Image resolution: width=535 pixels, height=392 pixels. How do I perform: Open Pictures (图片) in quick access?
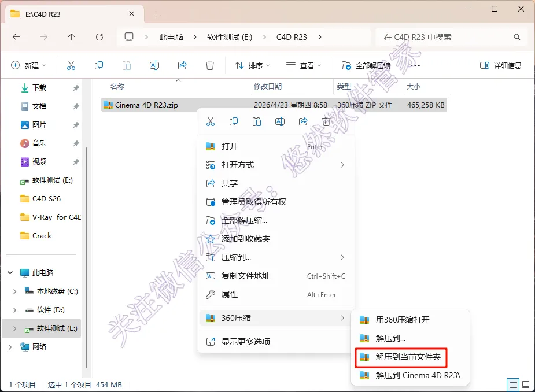click(x=39, y=124)
